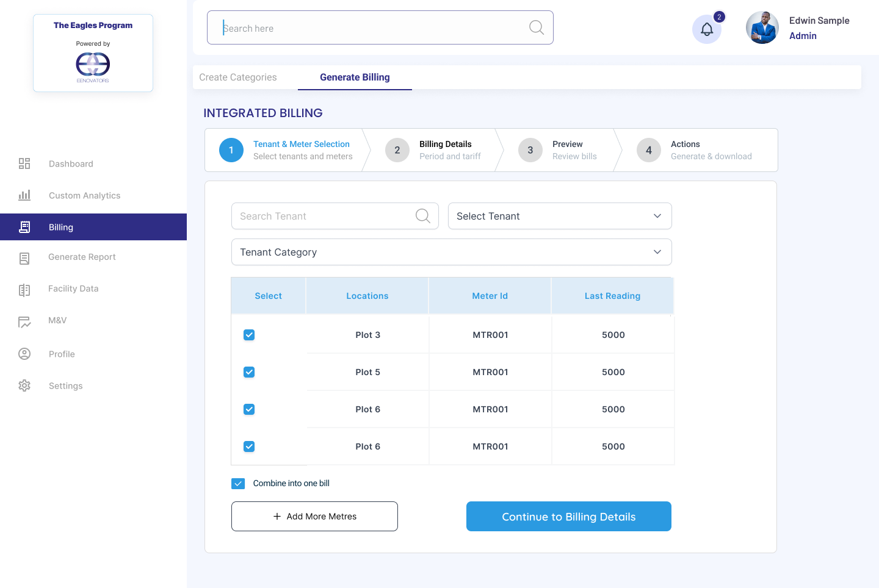The width and height of the screenshot is (879, 588).
Task: Click the magnifier icon in top search bar
Action: 537,27
